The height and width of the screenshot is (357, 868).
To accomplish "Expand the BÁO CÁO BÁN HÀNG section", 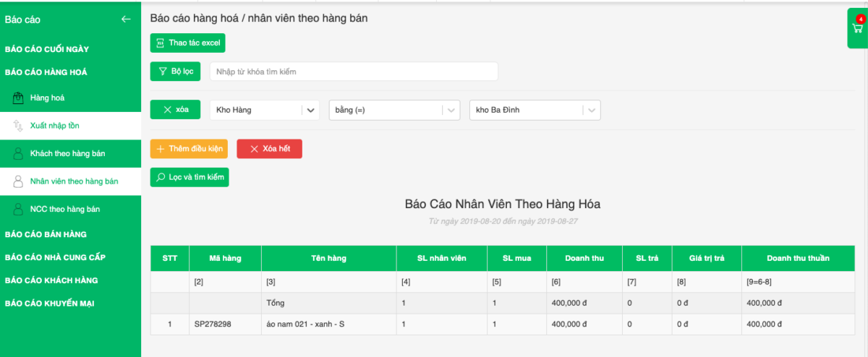I will (46, 234).
